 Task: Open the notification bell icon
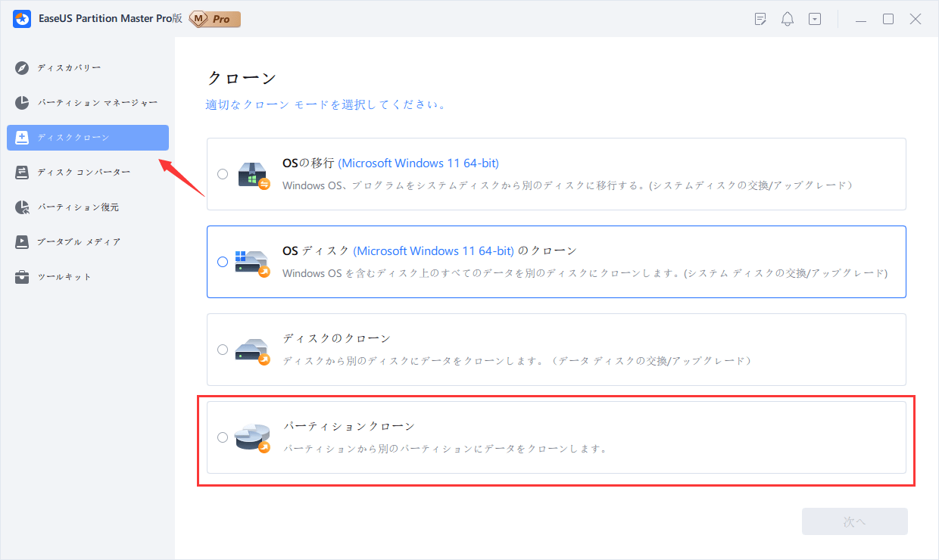tap(788, 20)
